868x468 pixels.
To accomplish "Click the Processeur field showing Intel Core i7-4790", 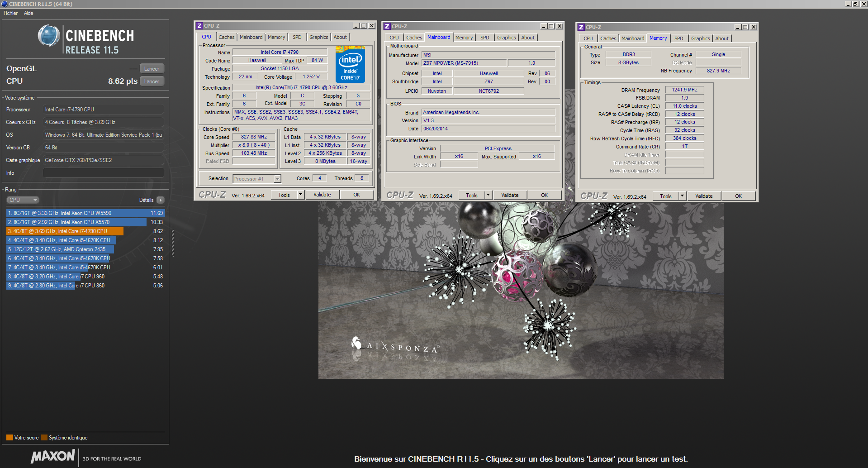I will (x=104, y=110).
